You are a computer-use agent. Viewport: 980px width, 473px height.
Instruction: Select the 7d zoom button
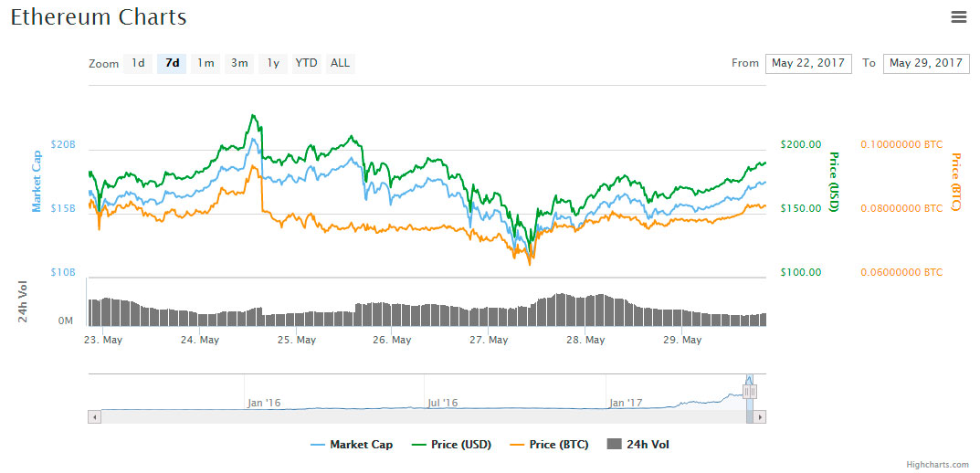[x=172, y=63]
